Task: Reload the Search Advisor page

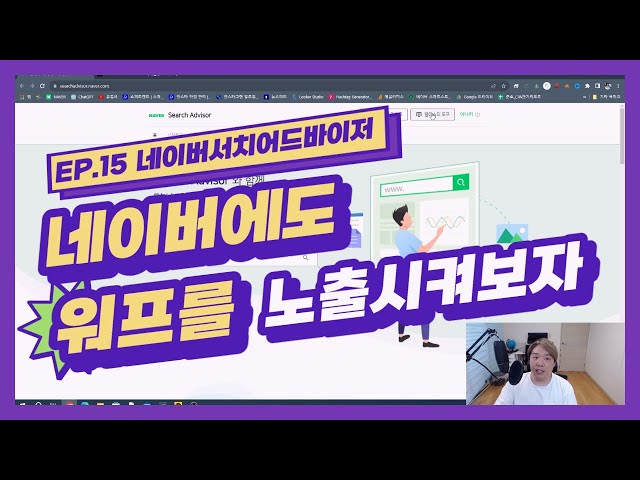Action: (x=42, y=86)
